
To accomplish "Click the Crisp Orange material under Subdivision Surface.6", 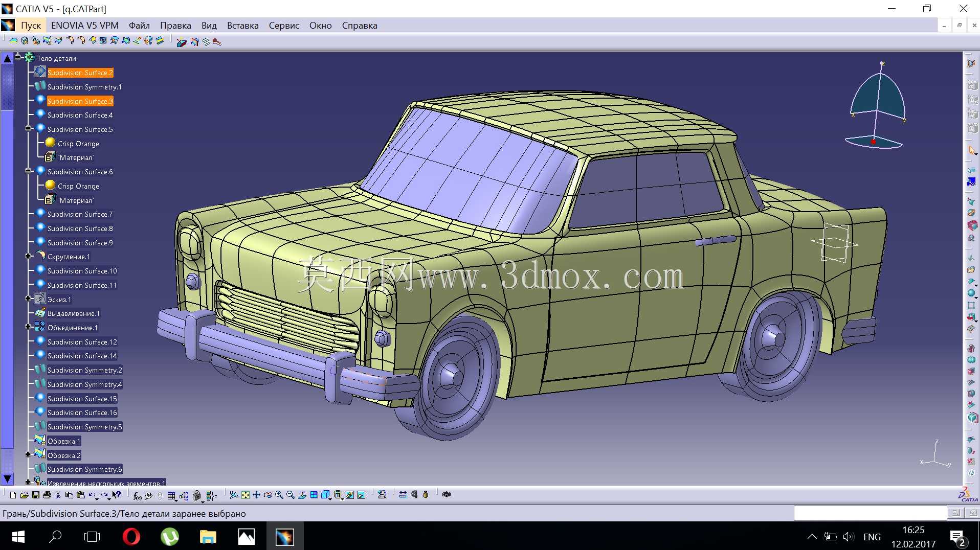I will tap(78, 186).
